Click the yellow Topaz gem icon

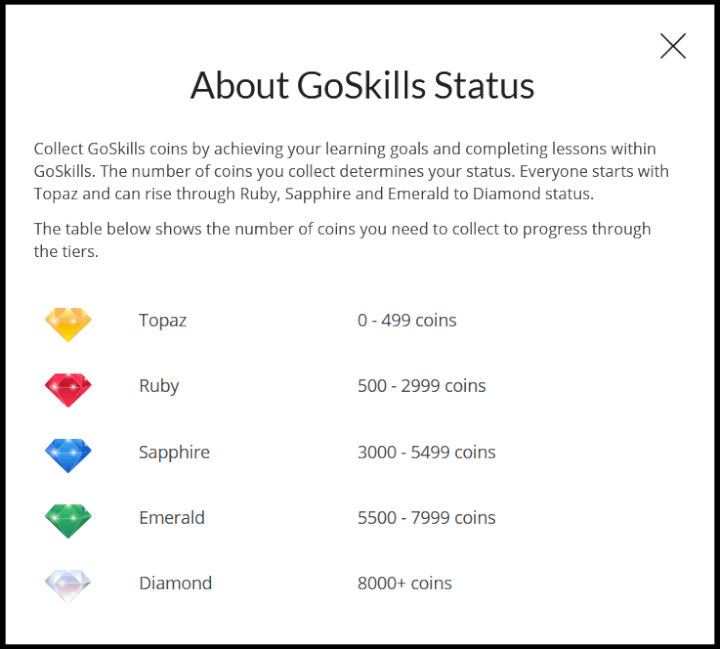coord(68,323)
